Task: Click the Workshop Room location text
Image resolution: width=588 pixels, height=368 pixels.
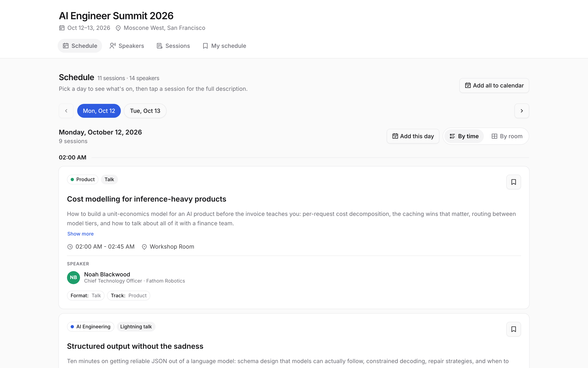Action: pos(172,247)
